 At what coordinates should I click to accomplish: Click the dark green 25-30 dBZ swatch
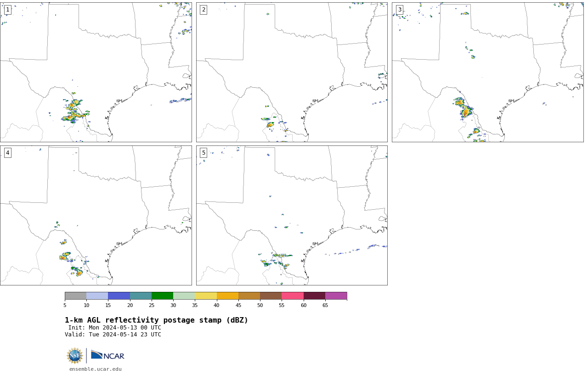click(162, 296)
